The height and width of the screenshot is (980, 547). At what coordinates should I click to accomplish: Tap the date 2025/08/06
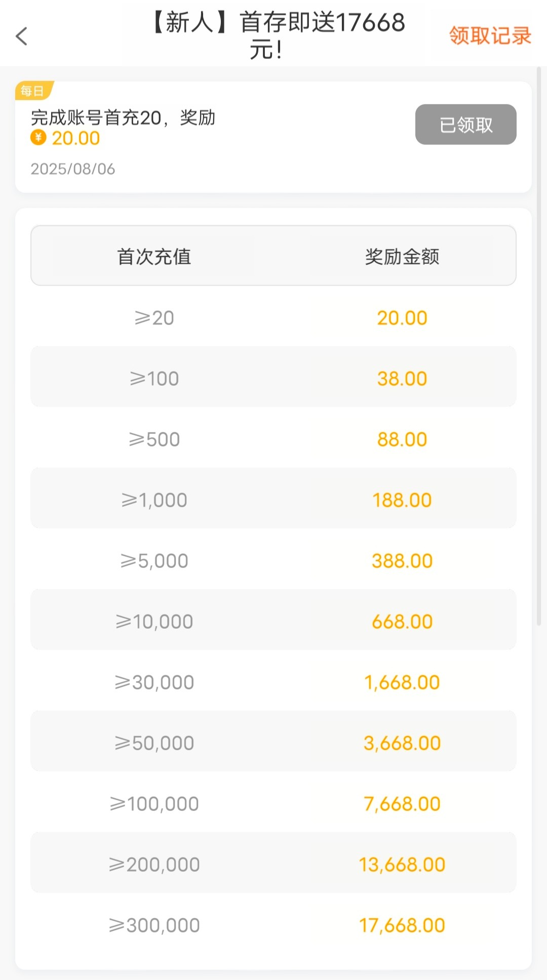tap(73, 169)
